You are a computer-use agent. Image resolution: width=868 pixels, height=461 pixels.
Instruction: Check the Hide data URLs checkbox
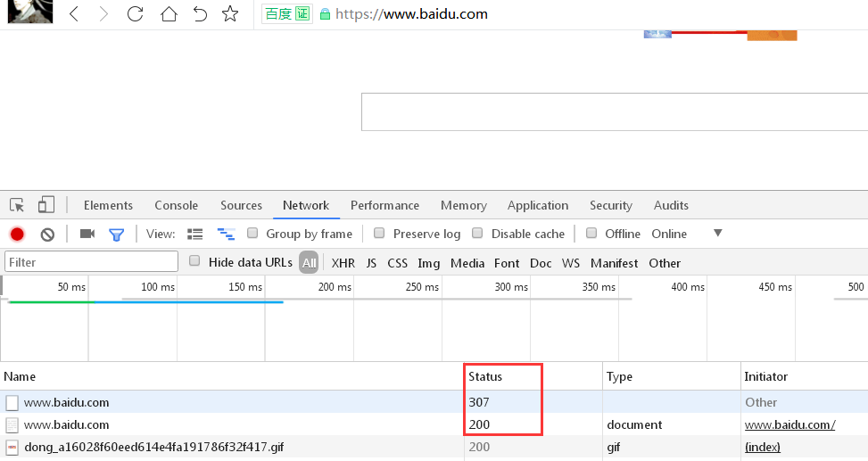pos(194,260)
